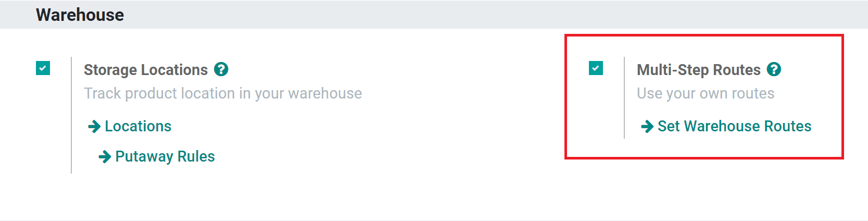
Task: Select the Warehouse section heading
Action: coord(80,15)
